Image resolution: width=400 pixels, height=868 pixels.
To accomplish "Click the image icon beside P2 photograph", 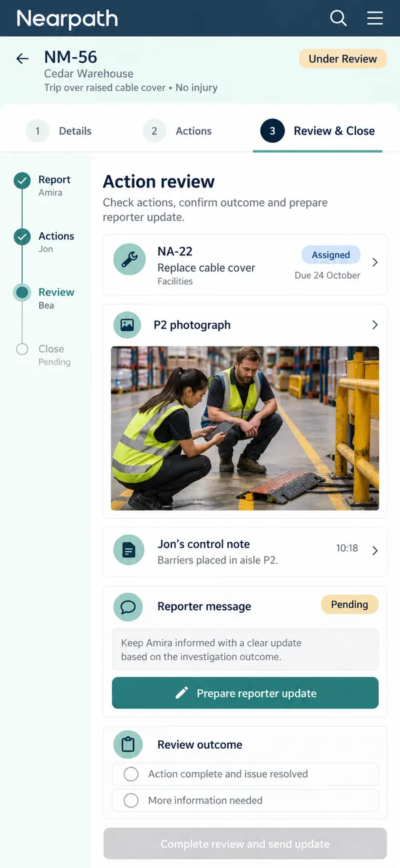I will (127, 325).
